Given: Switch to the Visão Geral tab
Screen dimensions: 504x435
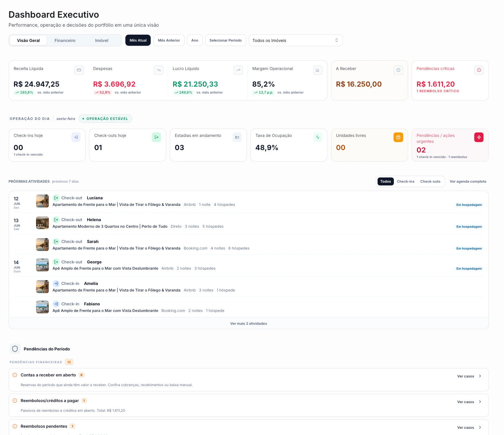Looking at the screenshot, I should coord(28,40).
